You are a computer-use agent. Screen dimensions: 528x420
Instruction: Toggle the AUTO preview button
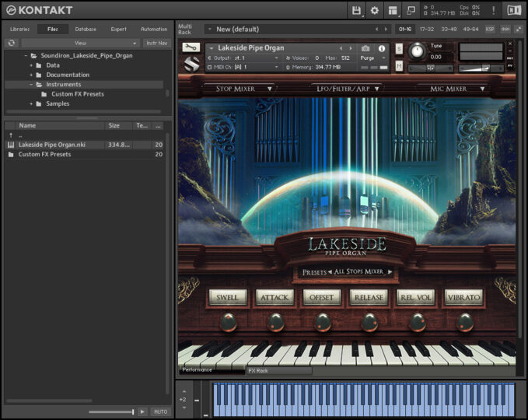click(160, 411)
